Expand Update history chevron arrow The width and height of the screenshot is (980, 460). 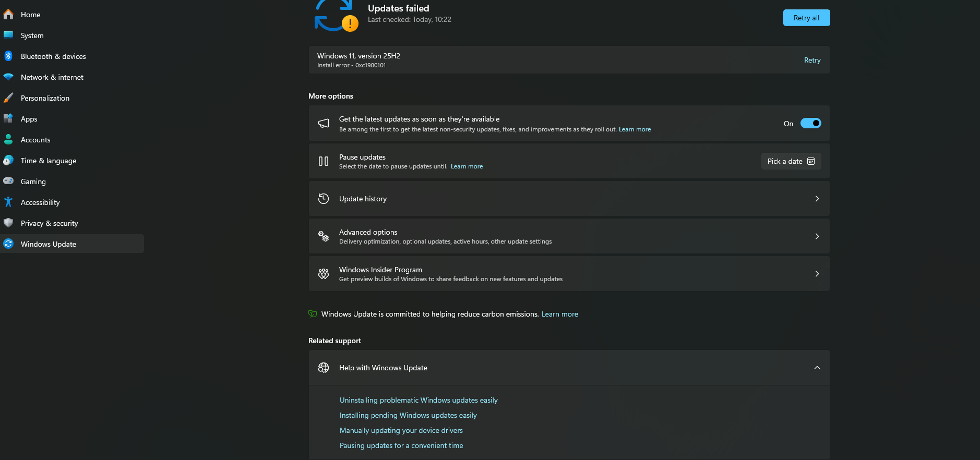coord(817,199)
